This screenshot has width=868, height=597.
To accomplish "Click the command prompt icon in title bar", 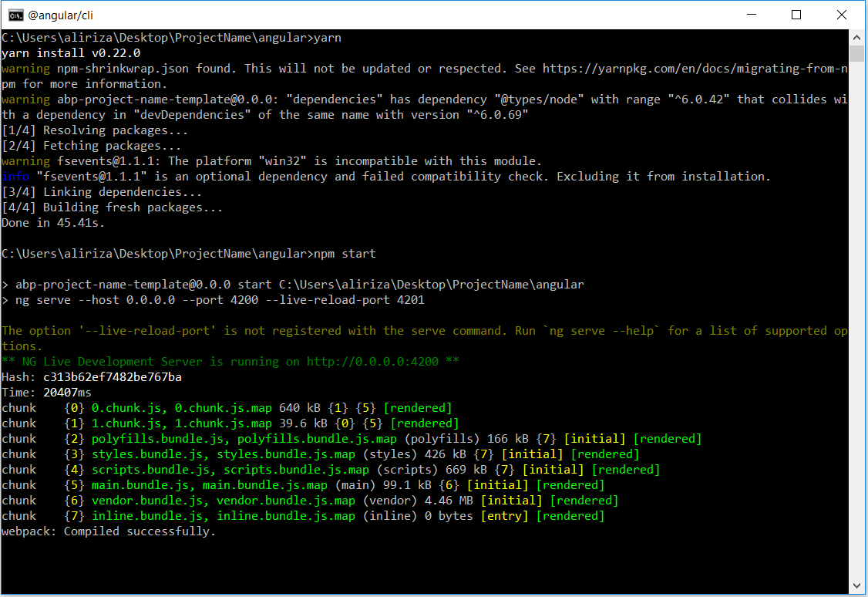I will pos(15,15).
